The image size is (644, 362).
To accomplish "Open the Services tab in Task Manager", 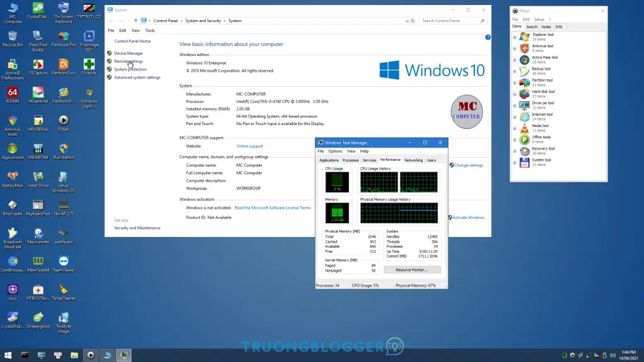I will point(369,160).
